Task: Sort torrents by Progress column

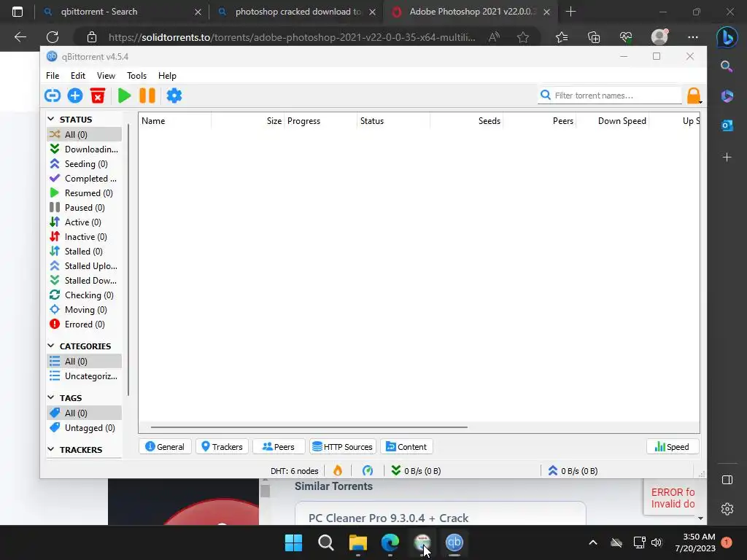Action: click(x=321, y=121)
